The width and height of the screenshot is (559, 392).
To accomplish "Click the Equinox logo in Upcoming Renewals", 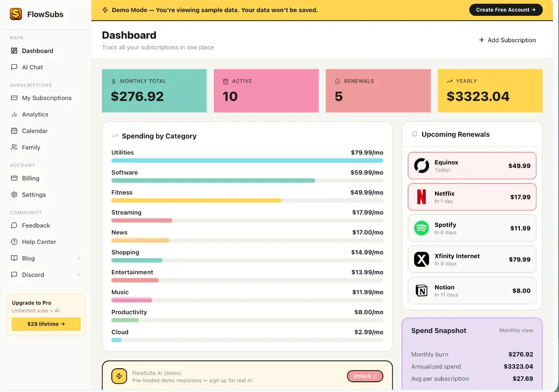I will (x=421, y=166).
